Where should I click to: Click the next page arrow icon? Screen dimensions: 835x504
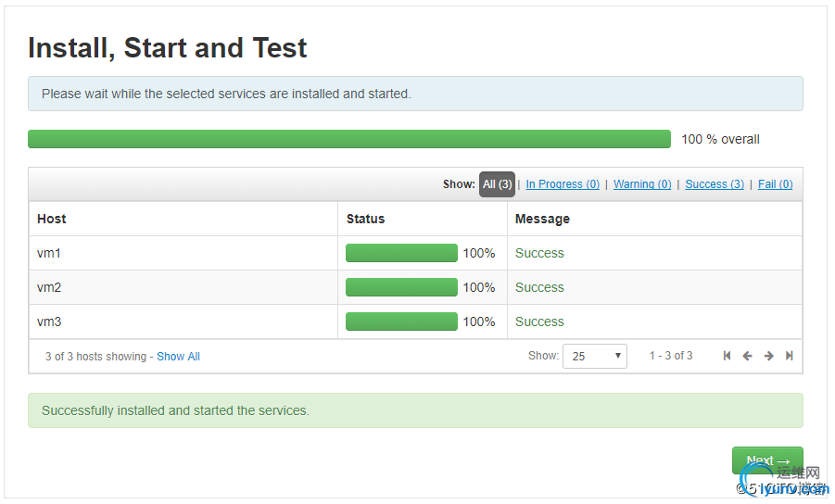pyautogui.click(x=768, y=356)
